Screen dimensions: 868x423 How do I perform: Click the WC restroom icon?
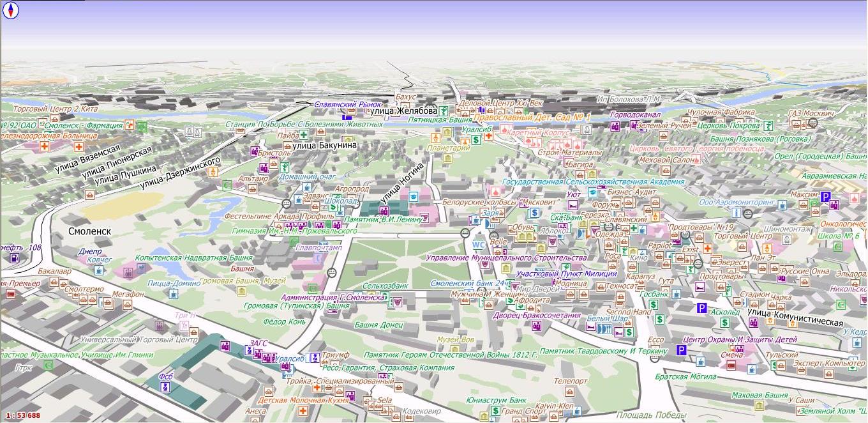coord(478,245)
